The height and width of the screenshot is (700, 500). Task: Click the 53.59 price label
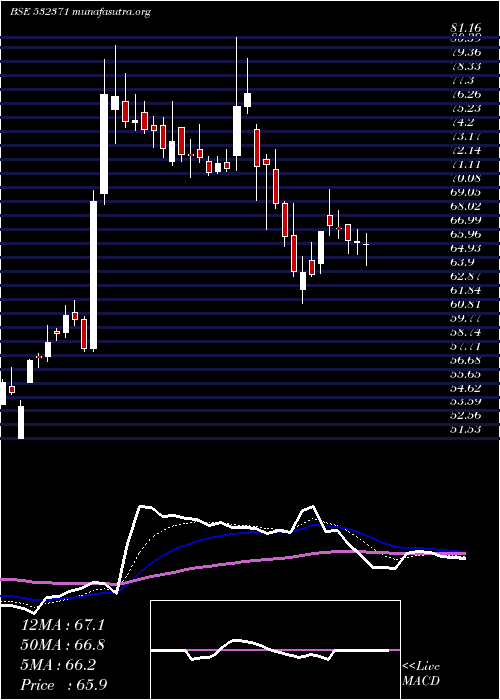click(x=466, y=401)
